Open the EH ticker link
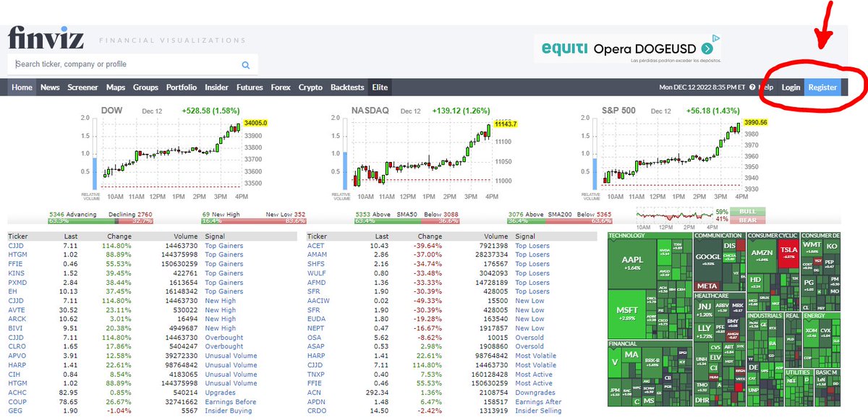Image resolution: width=868 pixels, height=420 pixels. point(12,291)
